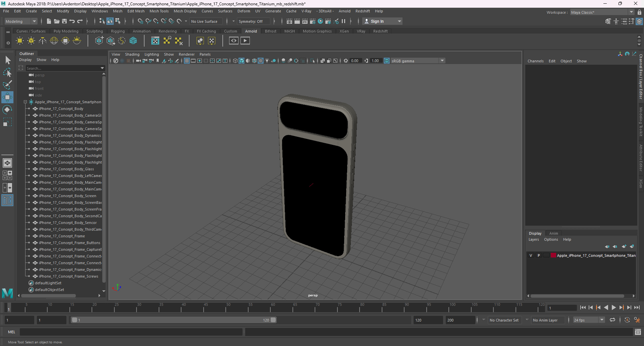
Task: Undo the last action via the toolbar arrow
Action: (72, 21)
